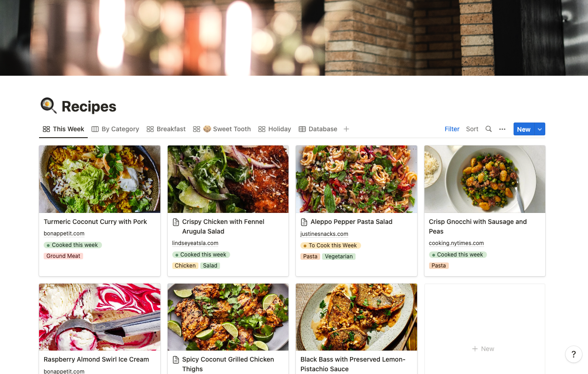Open the Sort options
The image size is (588, 374).
472,129
